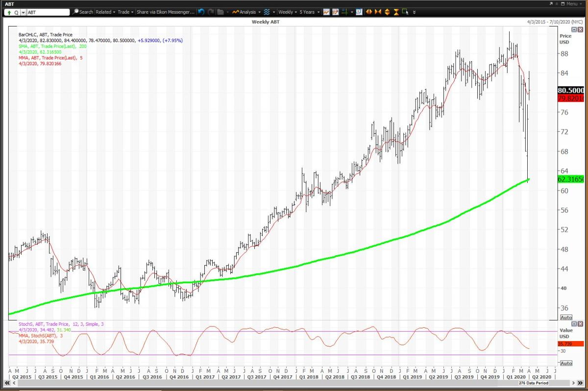Click the Q1 2020 timeline label

click(x=515, y=377)
